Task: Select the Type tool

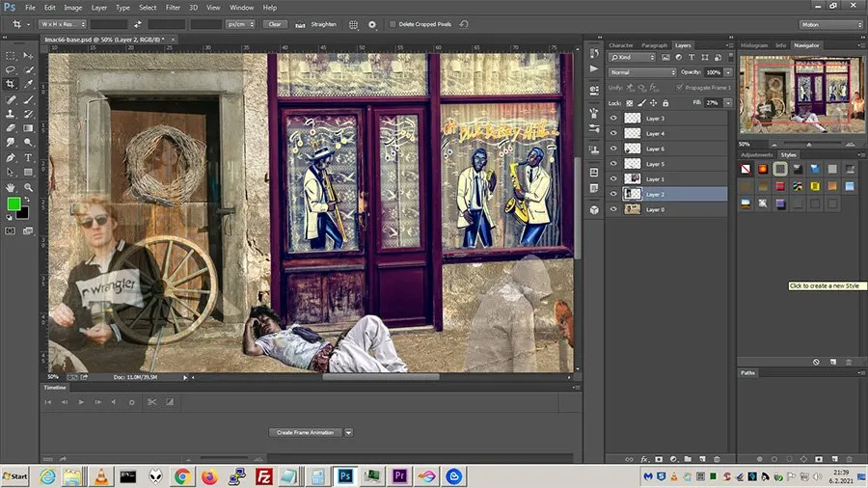Action: 28,157
